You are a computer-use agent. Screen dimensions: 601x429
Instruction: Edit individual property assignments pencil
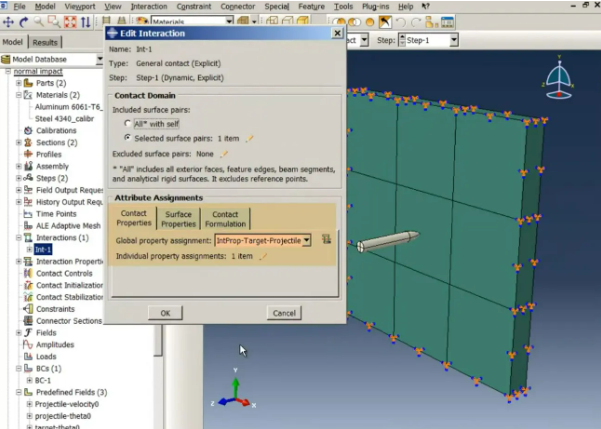point(263,256)
